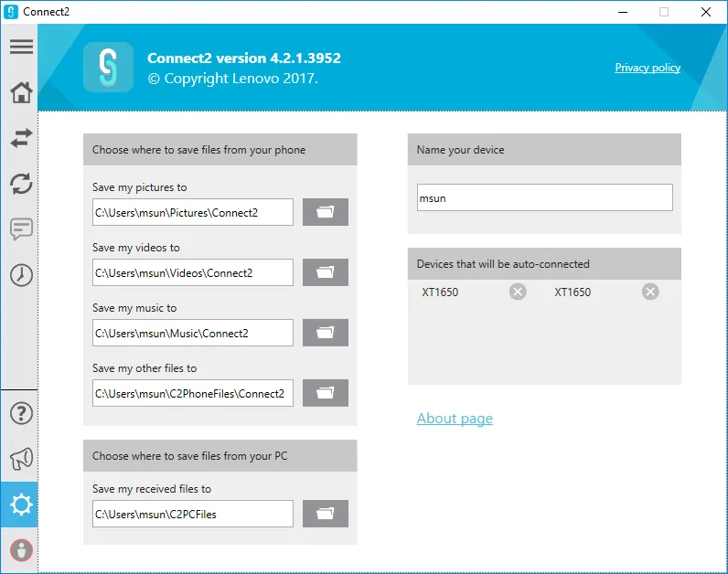The width and height of the screenshot is (728, 574).
Task: Browse folder for pictures save location
Action: pyautogui.click(x=326, y=212)
